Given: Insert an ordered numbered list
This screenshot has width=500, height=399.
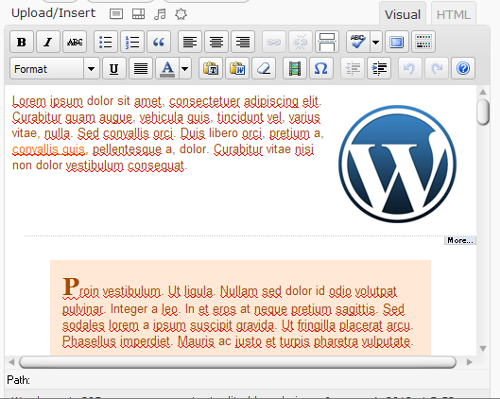Looking at the screenshot, I should click(x=132, y=42).
